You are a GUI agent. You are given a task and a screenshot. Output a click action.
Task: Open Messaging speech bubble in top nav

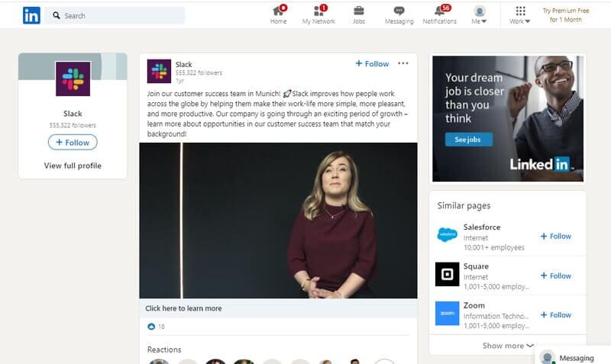coord(399,14)
